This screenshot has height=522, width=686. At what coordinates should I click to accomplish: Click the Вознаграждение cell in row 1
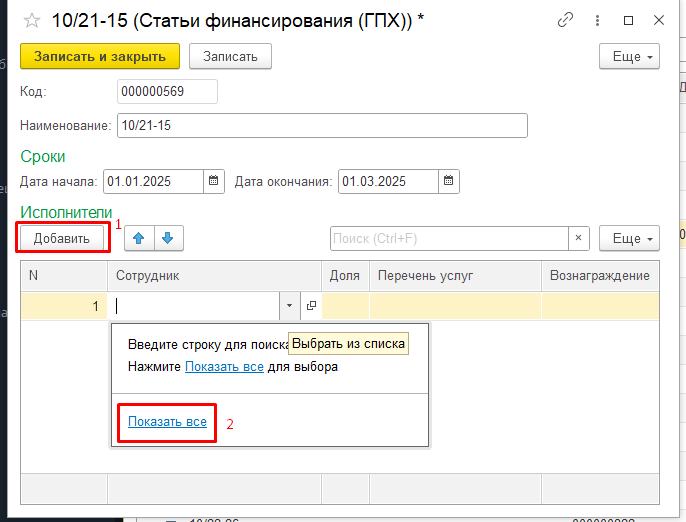pos(600,306)
